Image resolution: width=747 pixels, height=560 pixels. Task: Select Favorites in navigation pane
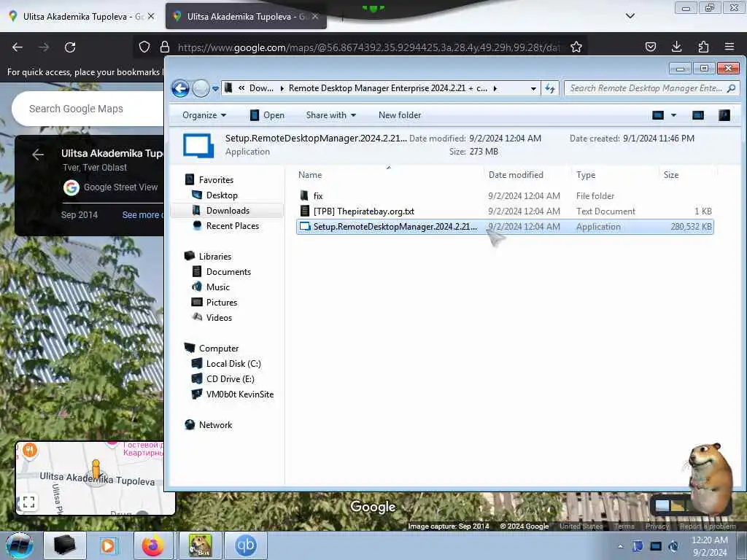216,180
